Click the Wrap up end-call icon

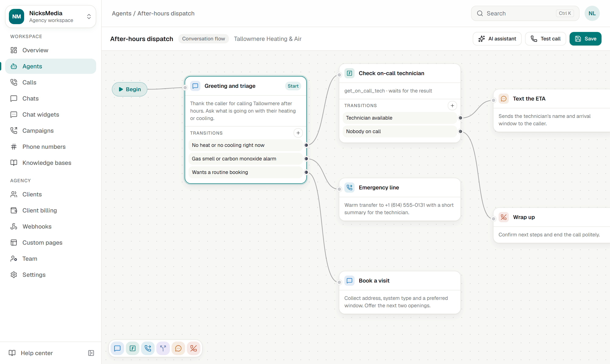(503, 217)
